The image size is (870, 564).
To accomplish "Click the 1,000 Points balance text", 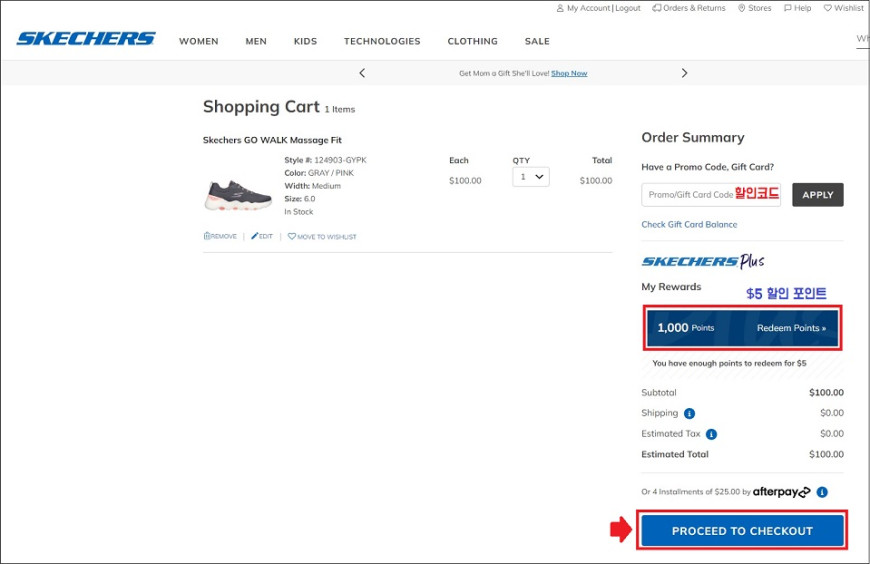I will [686, 328].
